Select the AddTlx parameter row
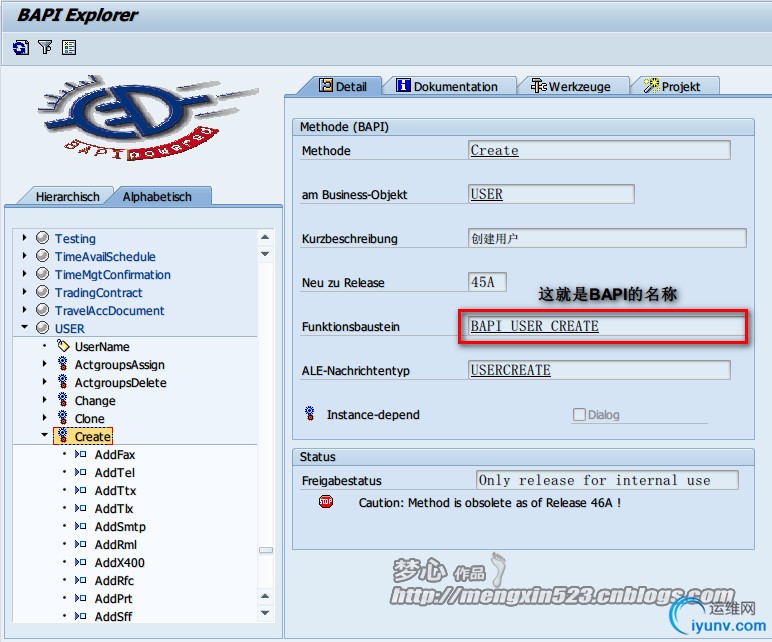The height and width of the screenshot is (642, 772). click(114, 509)
